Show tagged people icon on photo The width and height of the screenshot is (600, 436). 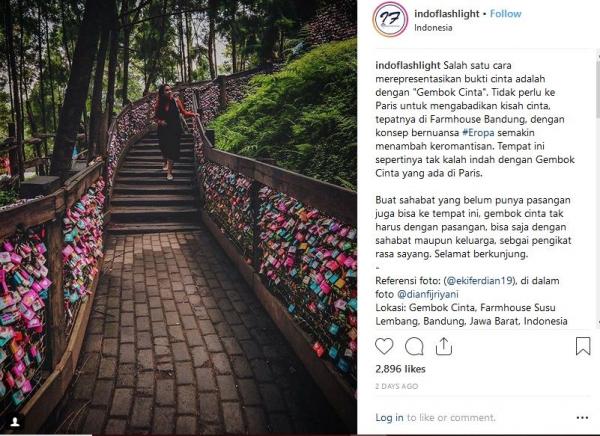coord(15,422)
